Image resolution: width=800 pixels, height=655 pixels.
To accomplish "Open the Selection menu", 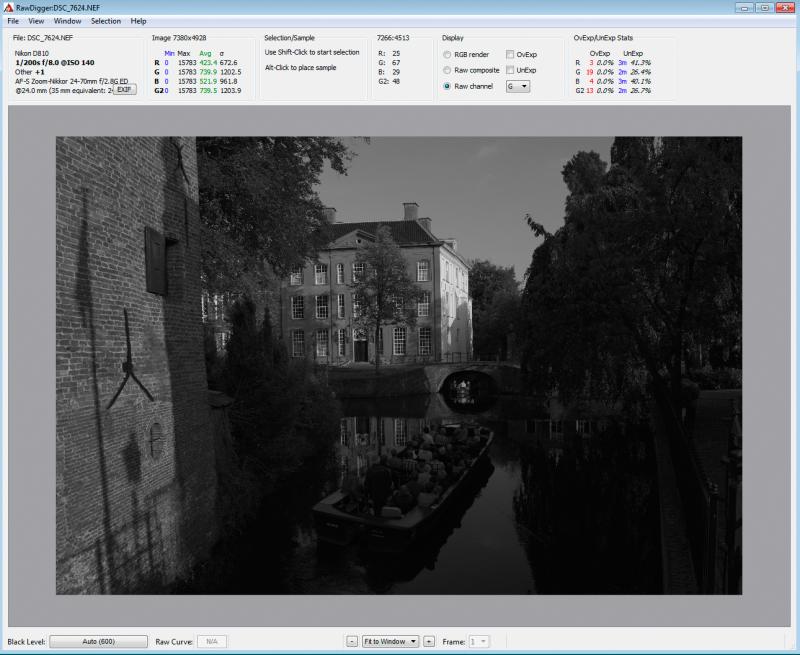I will pos(106,21).
